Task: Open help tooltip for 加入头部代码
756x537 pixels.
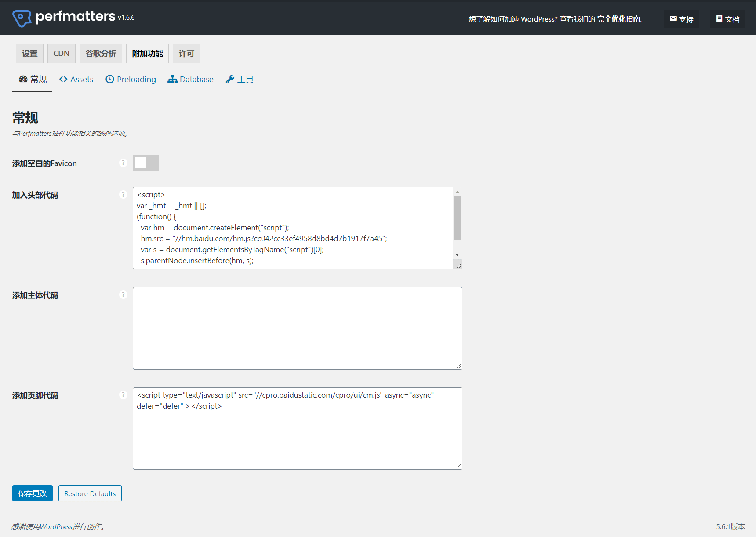Action: pos(123,194)
